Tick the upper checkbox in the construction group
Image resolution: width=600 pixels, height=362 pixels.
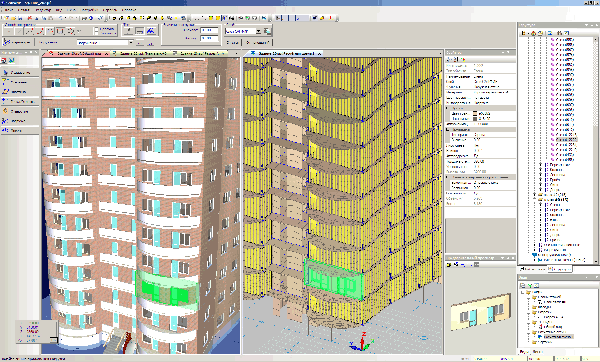96,29
